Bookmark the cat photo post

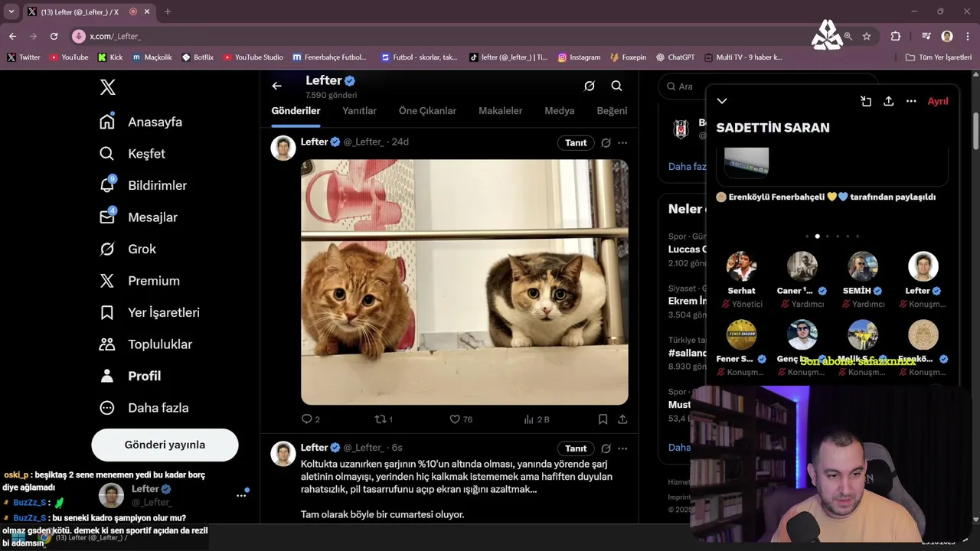603,419
